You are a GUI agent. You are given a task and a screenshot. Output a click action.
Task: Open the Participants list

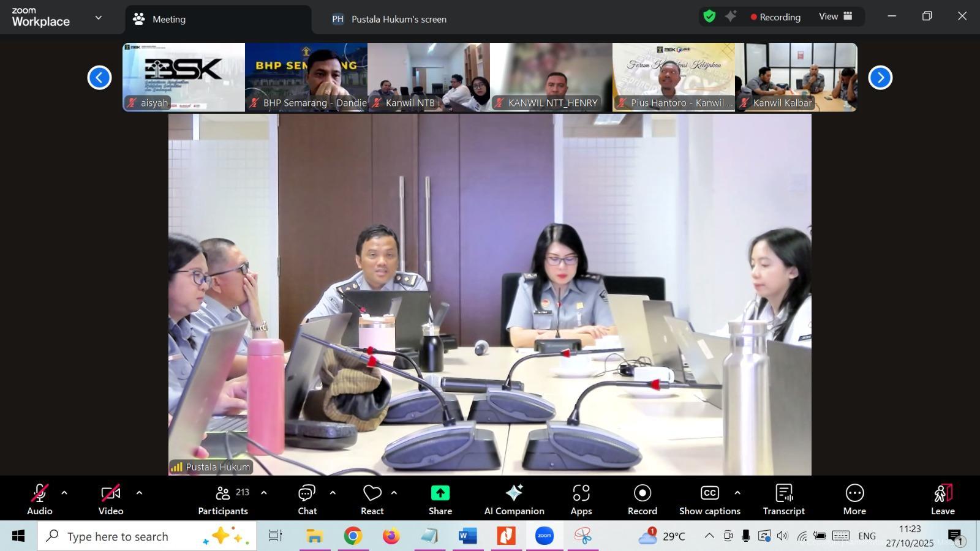pos(224,499)
